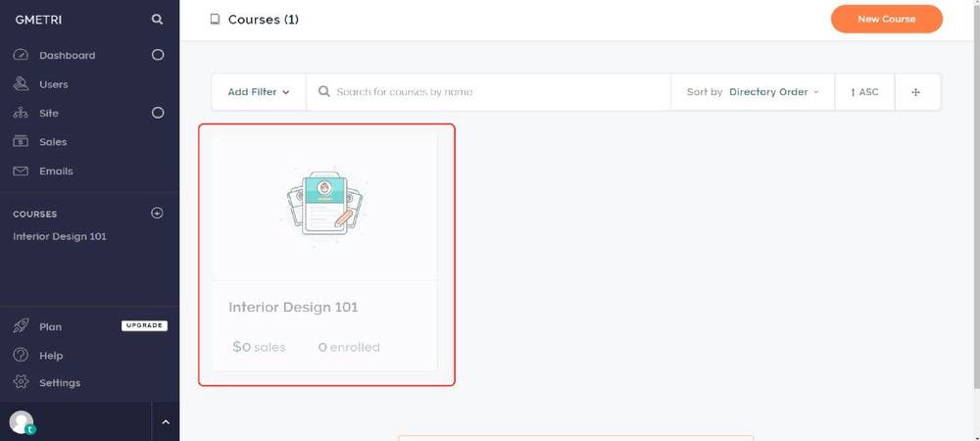The height and width of the screenshot is (441, 980).
Task: Click the UPGRADE badge
Action: 144,325
